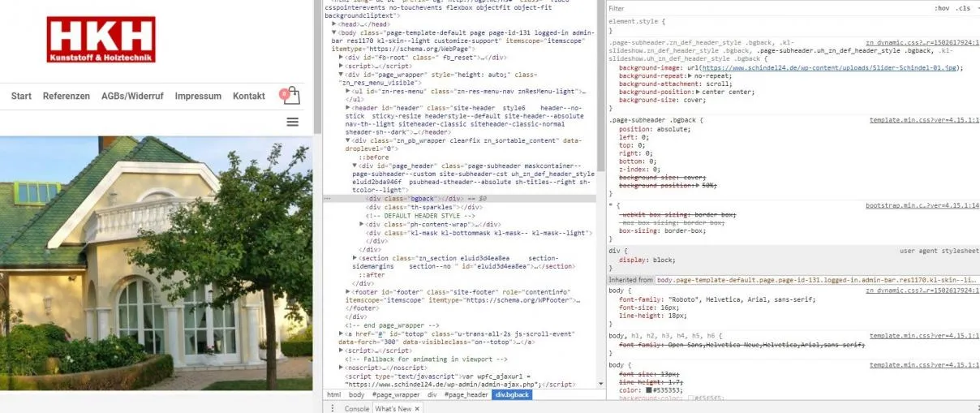Image resolution: width=980 pixels, height=413 pixels.
Task: Go to the Start page
Action: coord(21,96)
